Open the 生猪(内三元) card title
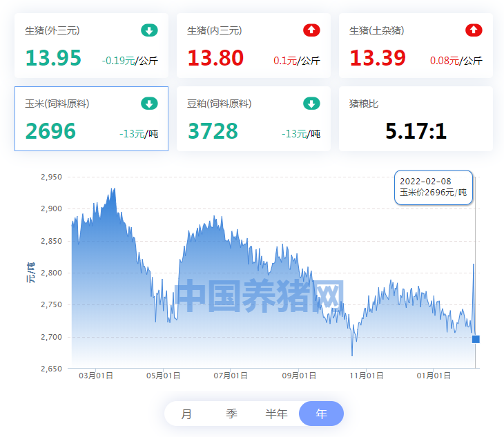The width and height of the screenshot is (504, 437). click(x=215, y=31)
